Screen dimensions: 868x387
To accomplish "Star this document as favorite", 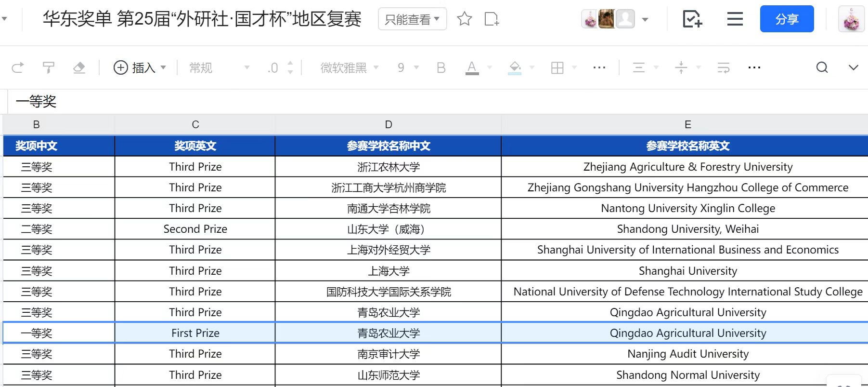I will [x=464, y=19].
